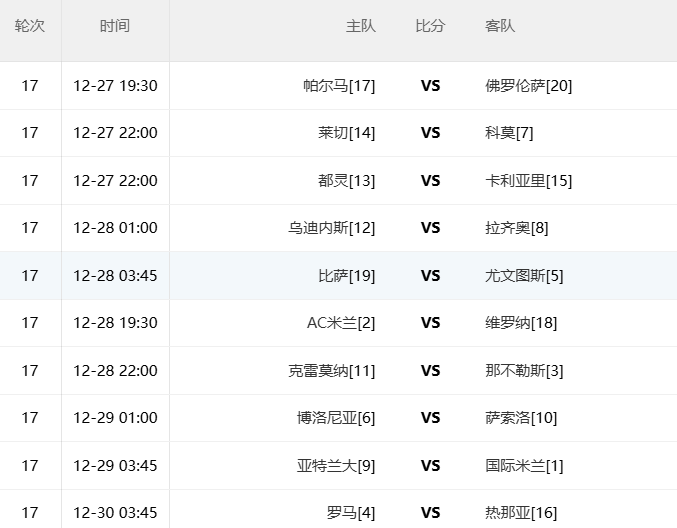This screenshot has height=528, width=677.
Task: Click home team 都灵[13]
Action: [347, 181]
